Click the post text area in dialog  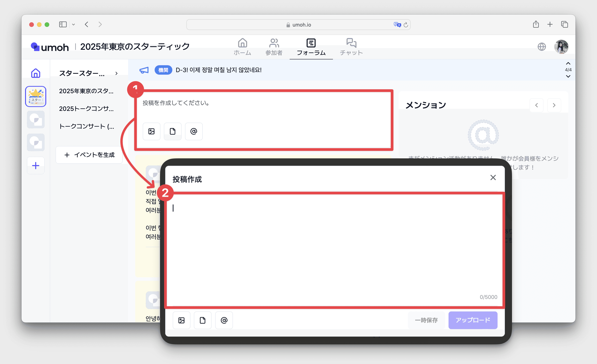334,249
